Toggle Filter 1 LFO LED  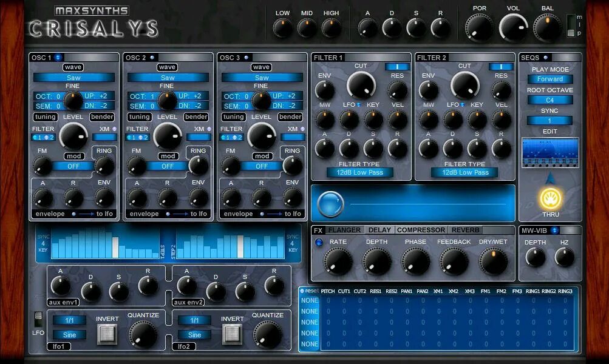358,105
